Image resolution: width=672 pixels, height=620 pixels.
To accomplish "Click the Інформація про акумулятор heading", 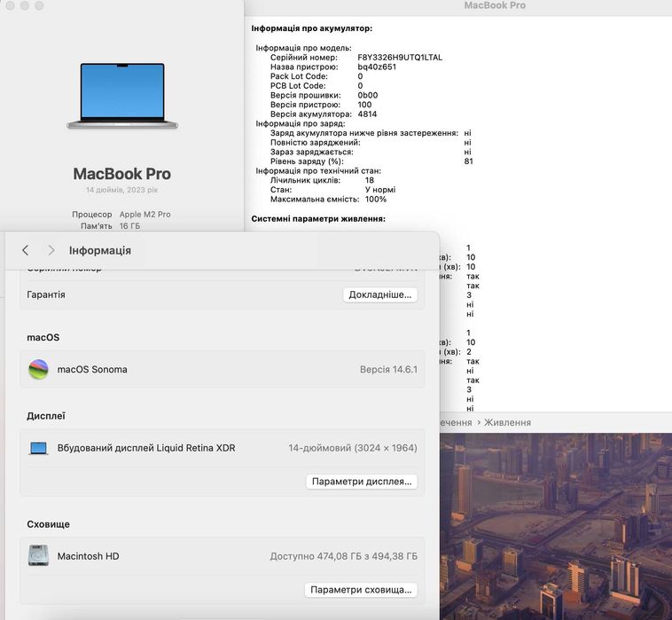I will click(x=311, y=28).
